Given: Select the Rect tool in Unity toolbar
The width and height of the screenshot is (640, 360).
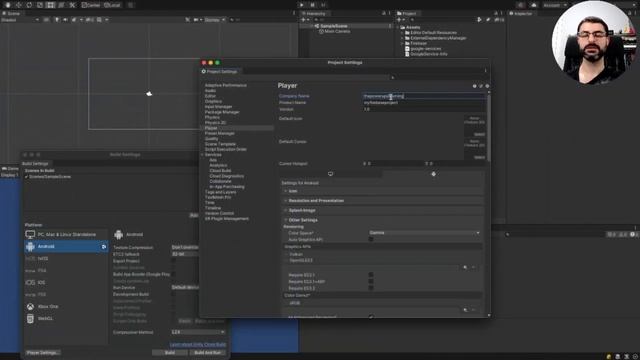Looking at the screenshot, I should click(51, 5).
